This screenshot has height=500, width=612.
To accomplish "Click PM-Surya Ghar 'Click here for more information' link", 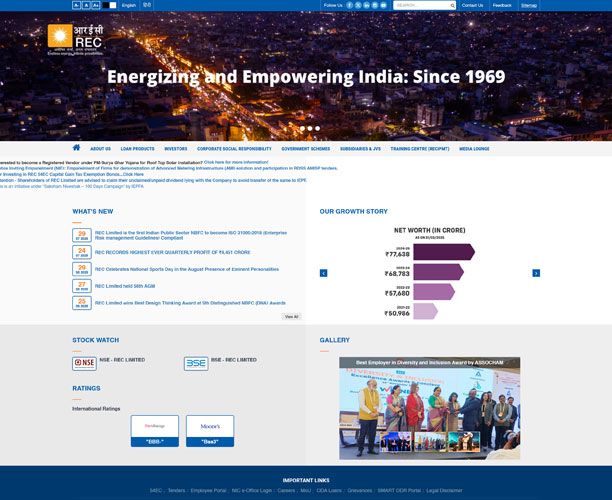I will tap(236, 162).
